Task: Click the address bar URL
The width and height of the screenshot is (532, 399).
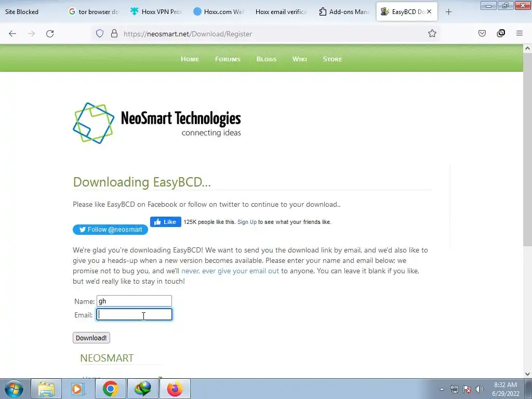Action: point(188,34)
